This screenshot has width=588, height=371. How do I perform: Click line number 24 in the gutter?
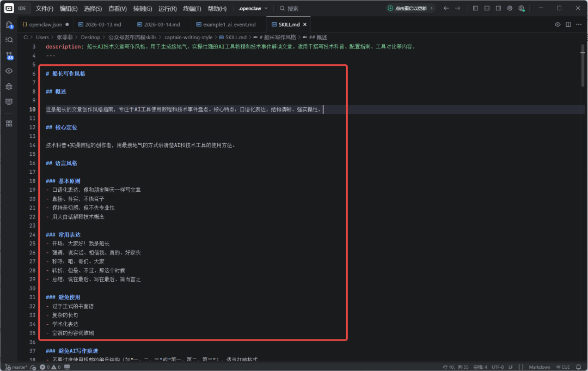[32, 234]
